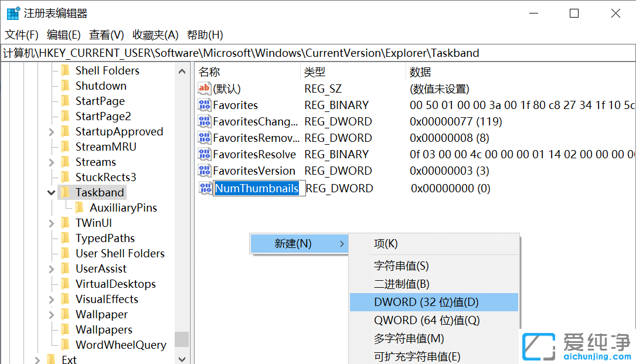Click the icon beside FavoritesResolve
Screen dimensions: 636x364
204,154
